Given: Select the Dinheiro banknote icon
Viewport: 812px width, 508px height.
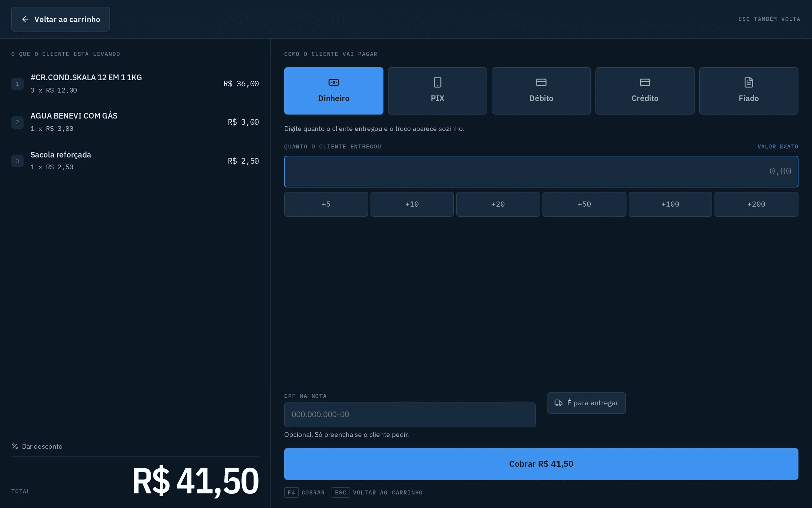Looking at the screenshot, I should tap(334, 82).
